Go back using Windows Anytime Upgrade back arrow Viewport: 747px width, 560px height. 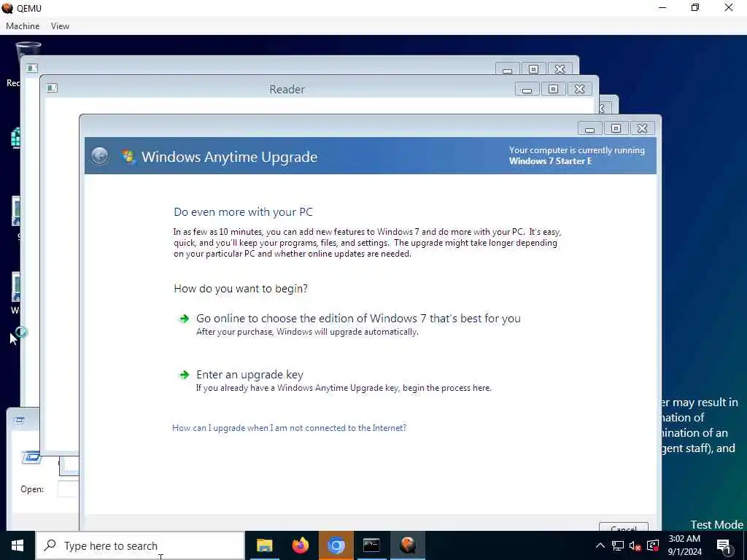[99, 156]
